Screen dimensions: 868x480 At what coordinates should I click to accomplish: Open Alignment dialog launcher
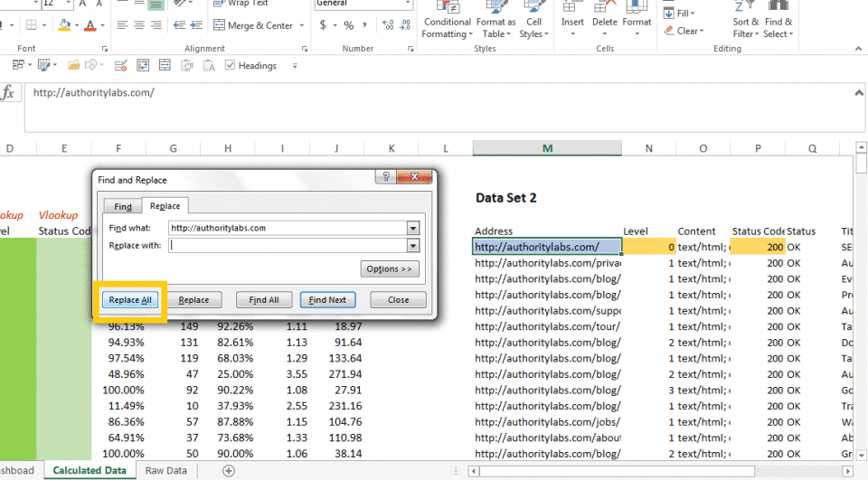[305, 49]
